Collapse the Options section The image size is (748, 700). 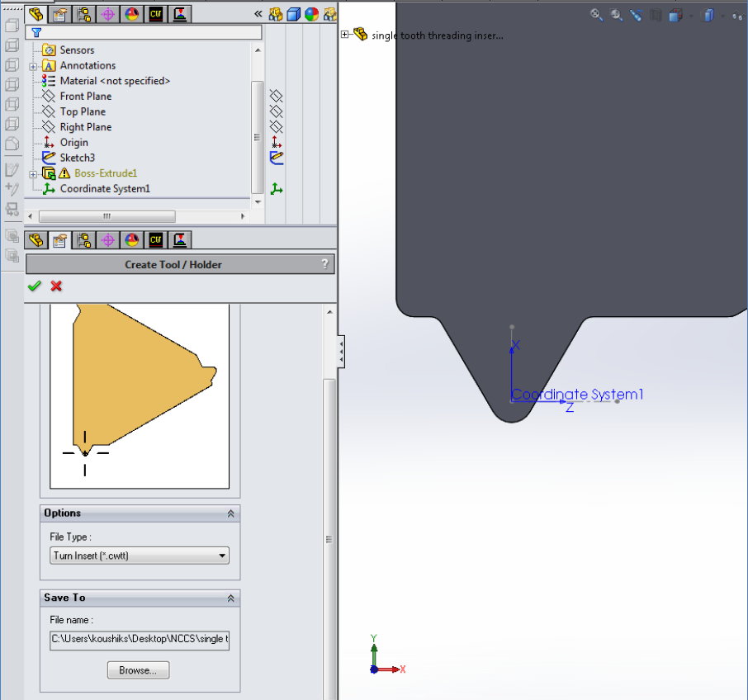pos(230,513)
